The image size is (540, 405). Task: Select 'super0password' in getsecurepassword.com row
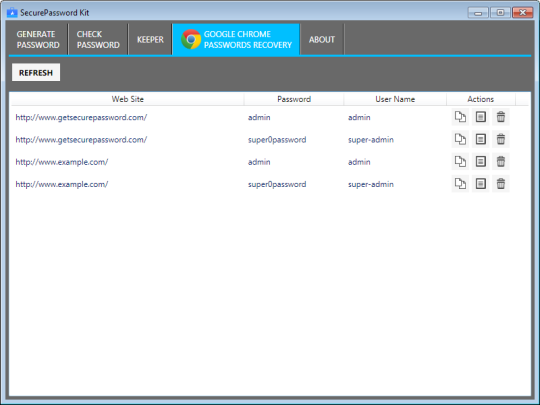point(277,140)
